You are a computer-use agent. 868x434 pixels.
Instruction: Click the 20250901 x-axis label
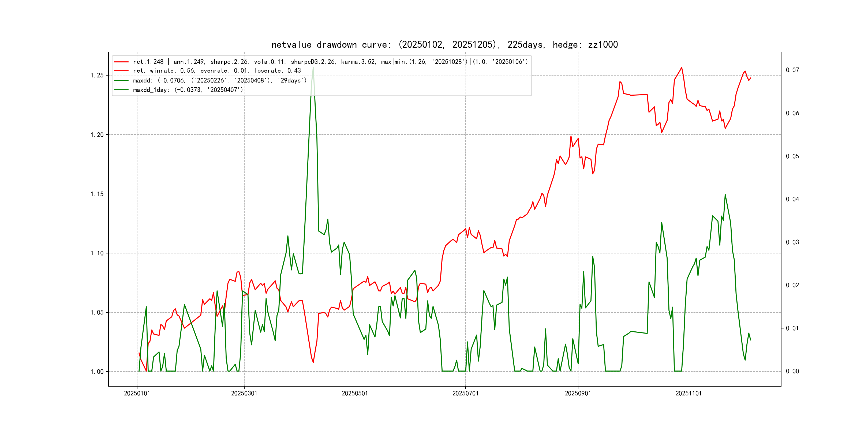point(578,393)
